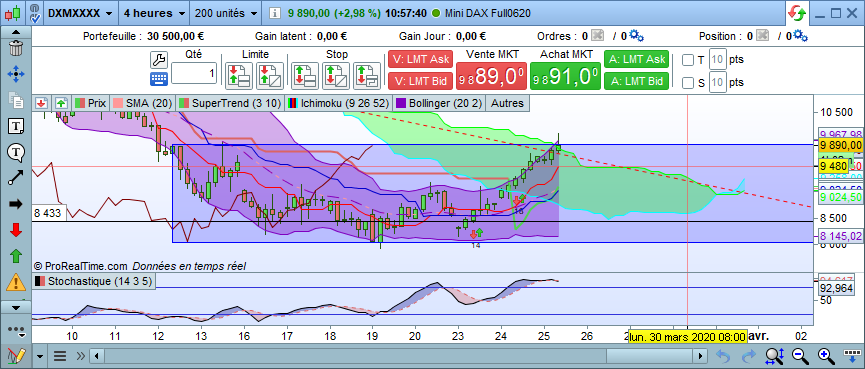Click the third Stop order button

[367, 76]
